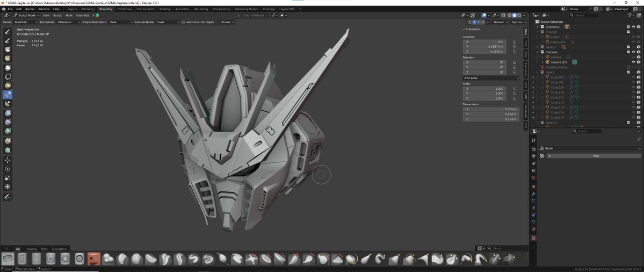Open Extrude Mode Fixed dropdown
The image size is (644, 272).
point(168,22)
